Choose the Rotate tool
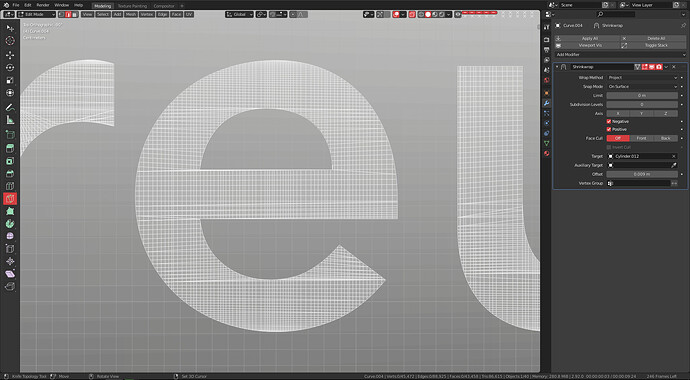 (x=10, y=67)
